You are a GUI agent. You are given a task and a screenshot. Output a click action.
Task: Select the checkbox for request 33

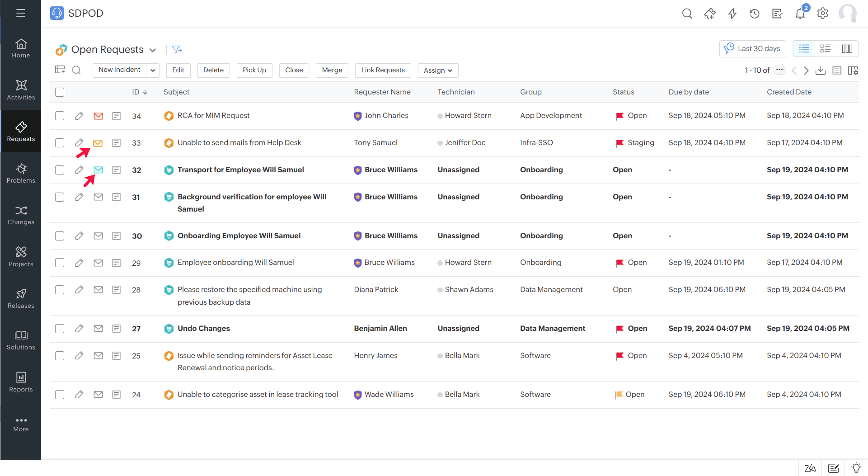[60, 143]
